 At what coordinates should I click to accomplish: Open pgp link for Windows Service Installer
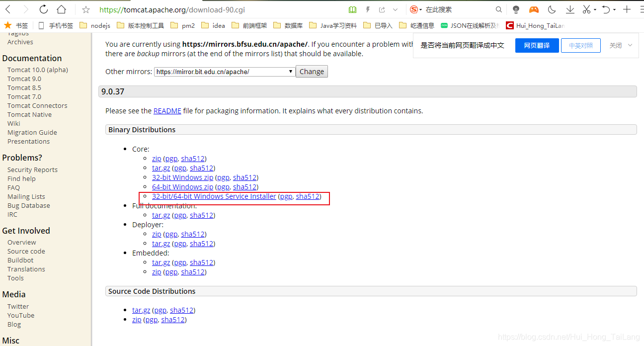(x=286, y=196)
